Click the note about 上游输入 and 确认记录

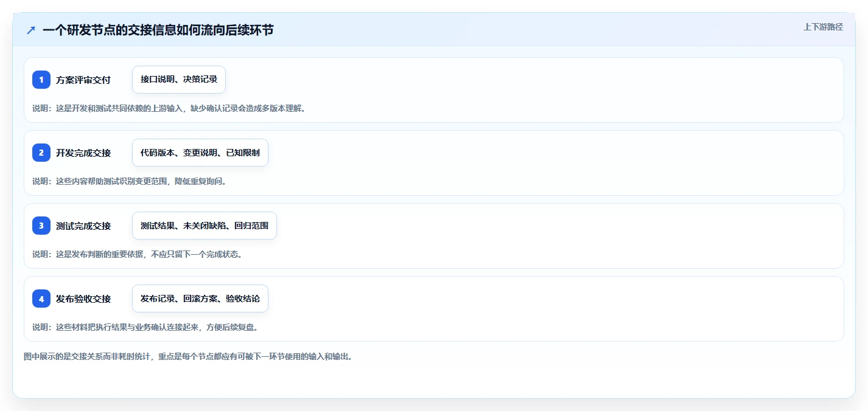point(169,108)
